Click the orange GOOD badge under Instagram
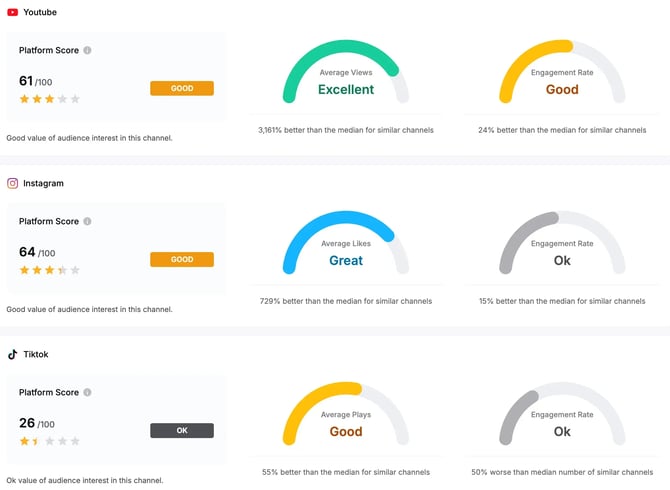 coord(182,259)
